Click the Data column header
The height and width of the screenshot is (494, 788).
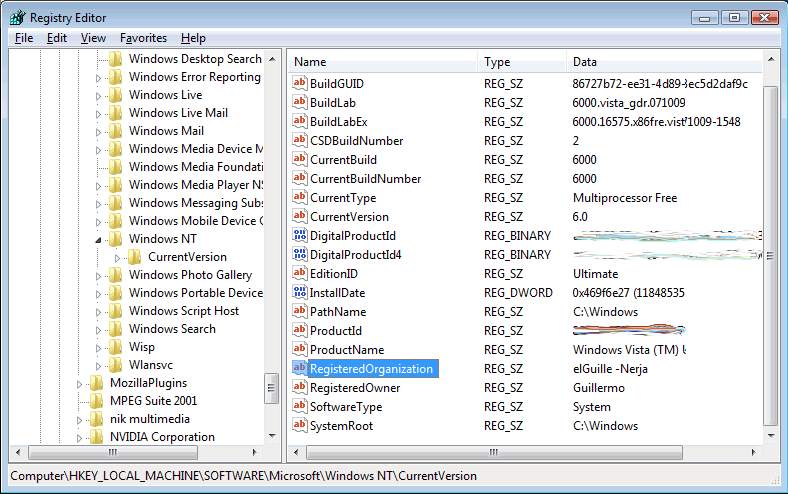click(664, 62)
